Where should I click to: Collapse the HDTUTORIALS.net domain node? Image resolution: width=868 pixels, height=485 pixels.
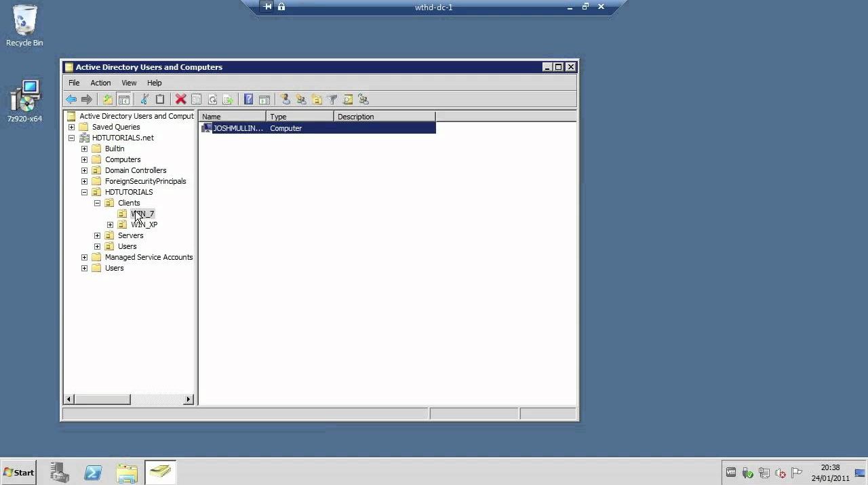click(71, 138)
